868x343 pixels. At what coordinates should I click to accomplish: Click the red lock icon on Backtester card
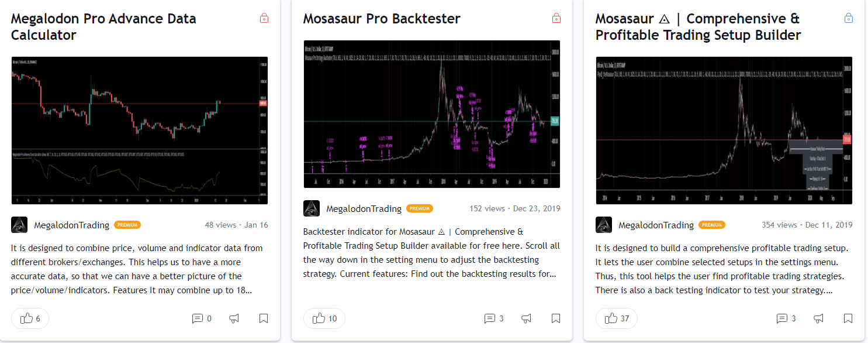(556, 18)
